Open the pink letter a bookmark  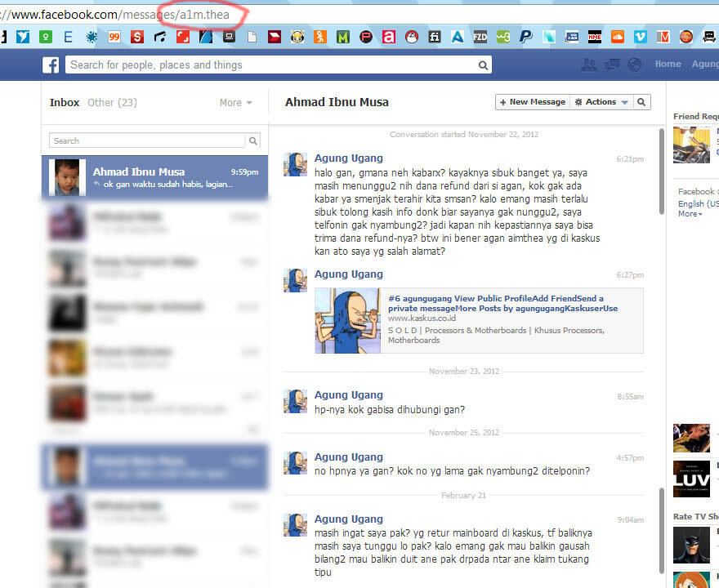pyautogui.click(x=389, y=37)
